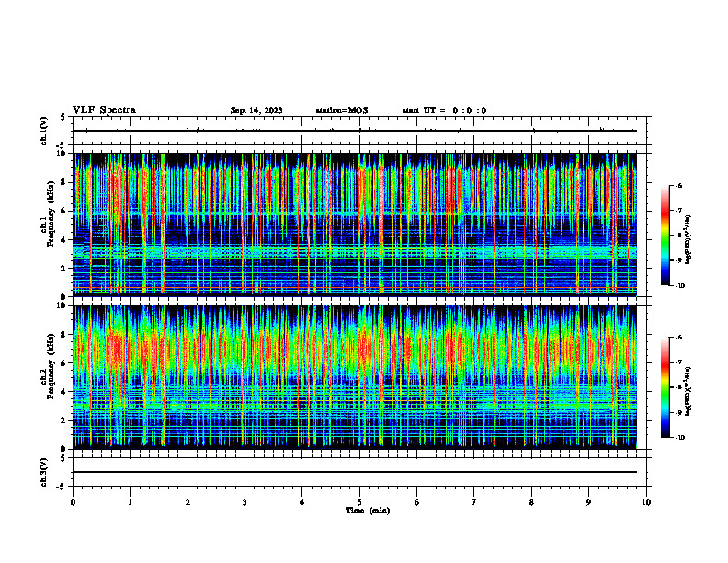Click time axis tick label "1"
This screenshot has height=563, width=728.
(x=130, y=502)
